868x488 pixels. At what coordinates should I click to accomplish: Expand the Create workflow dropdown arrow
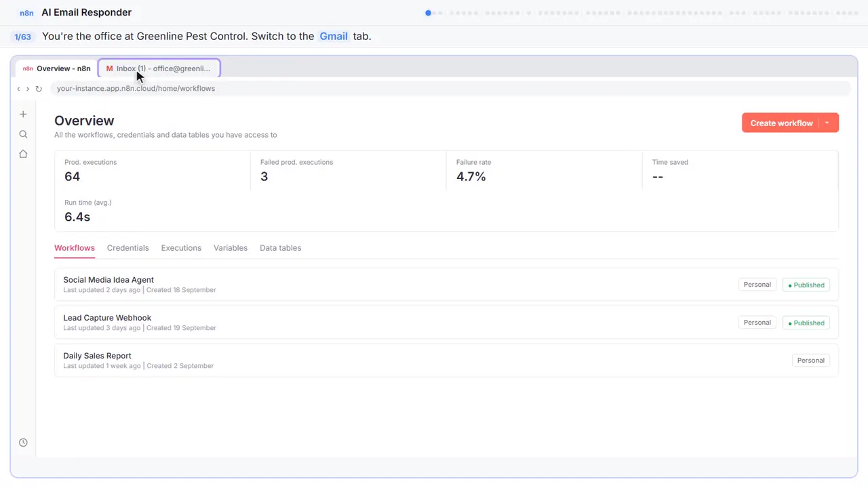[827, 123]
